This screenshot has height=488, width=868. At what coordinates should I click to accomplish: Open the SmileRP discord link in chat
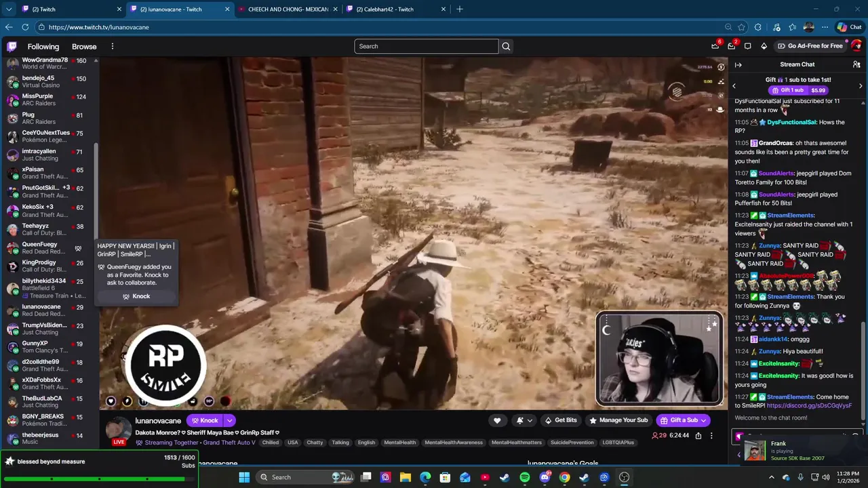point(809,405)
